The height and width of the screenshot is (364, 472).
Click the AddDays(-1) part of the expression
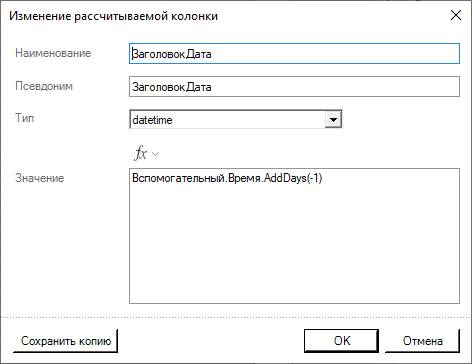[293, 178]
